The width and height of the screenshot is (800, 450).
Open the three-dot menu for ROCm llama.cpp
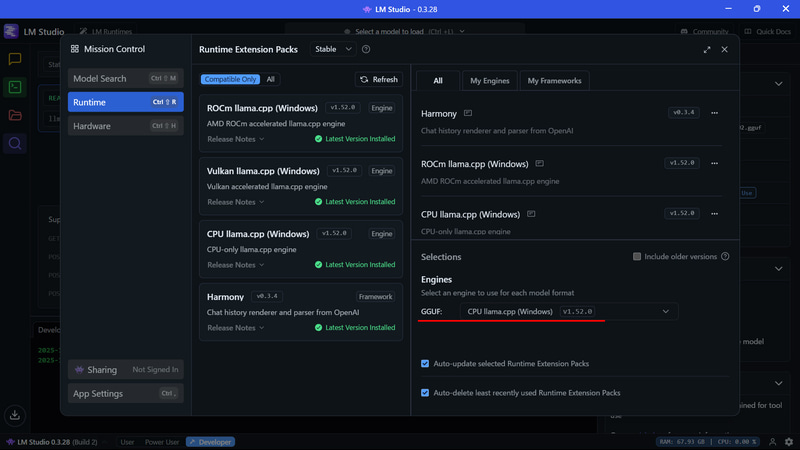click(714, 163)
